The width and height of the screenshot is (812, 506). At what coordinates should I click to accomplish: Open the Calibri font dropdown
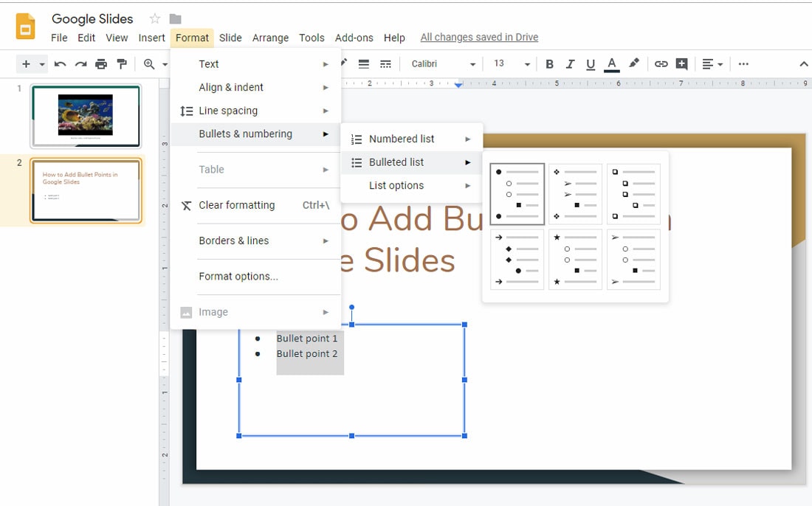(x=444, y=64)
